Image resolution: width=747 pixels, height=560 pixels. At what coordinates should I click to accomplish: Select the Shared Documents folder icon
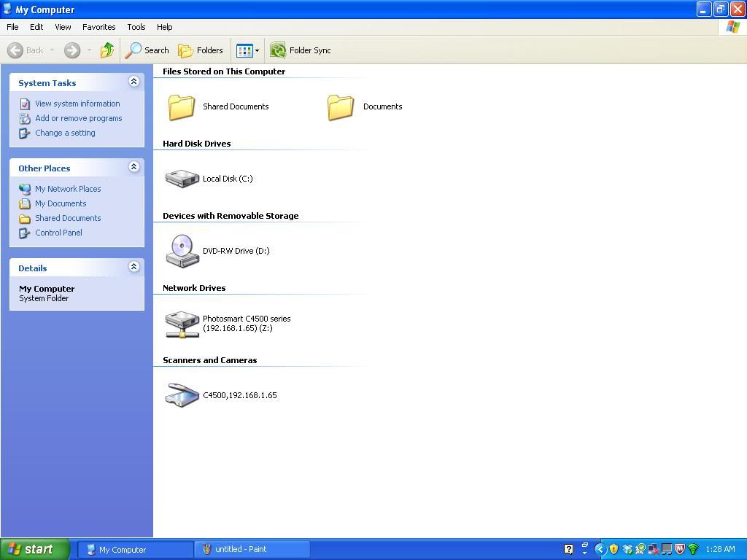[182, 107]
